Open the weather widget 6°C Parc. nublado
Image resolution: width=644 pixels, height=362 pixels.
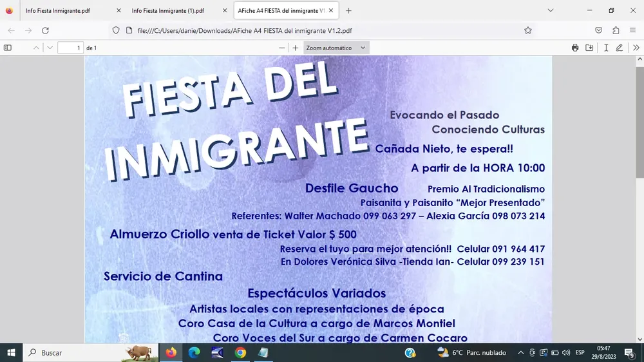click(472, 352)
